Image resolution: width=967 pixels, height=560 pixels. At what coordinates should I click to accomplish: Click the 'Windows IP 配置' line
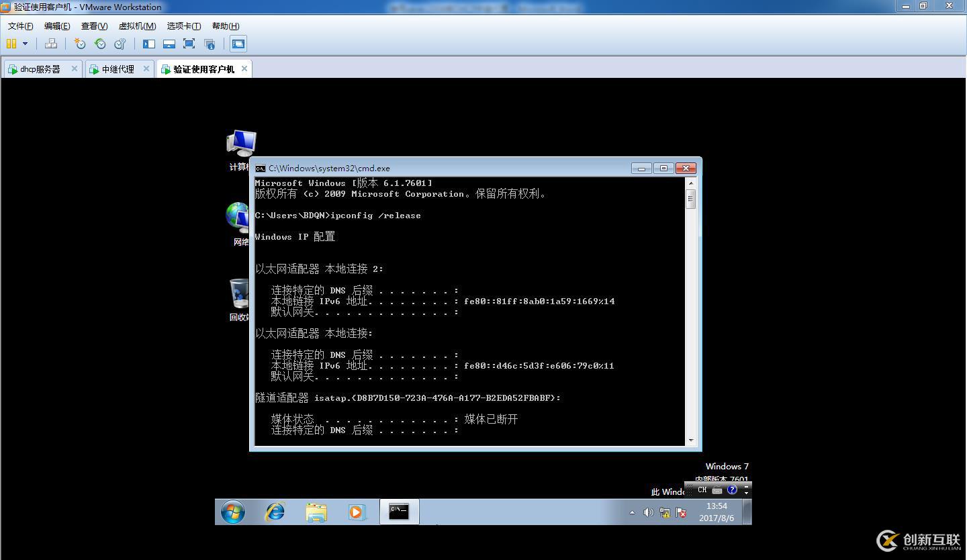pos(295,236)
